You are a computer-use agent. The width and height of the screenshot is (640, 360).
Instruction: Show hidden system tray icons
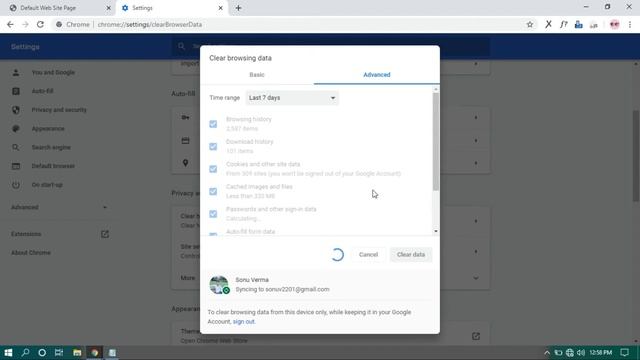(547, 353)
